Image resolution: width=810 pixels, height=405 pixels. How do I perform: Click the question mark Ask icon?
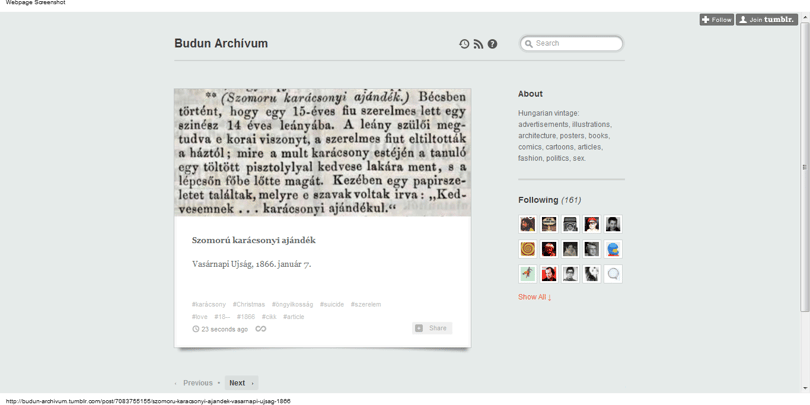pos(492,44)
